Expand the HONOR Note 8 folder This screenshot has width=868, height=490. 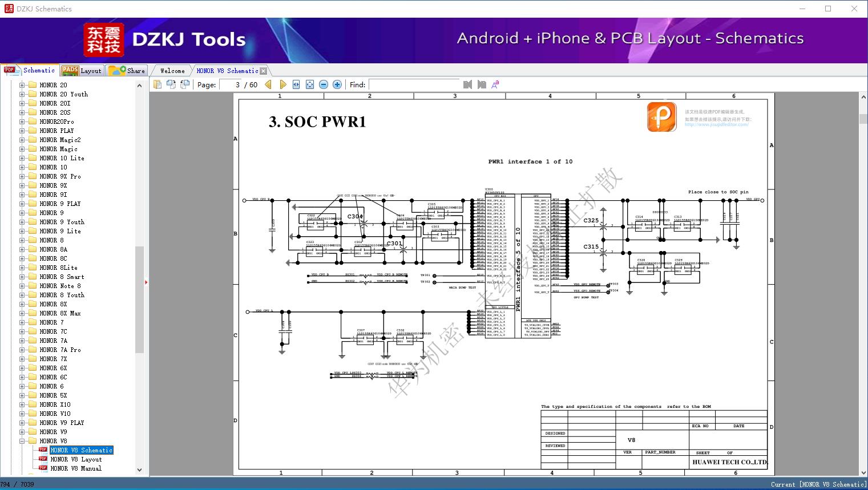(x=22, y=286)
